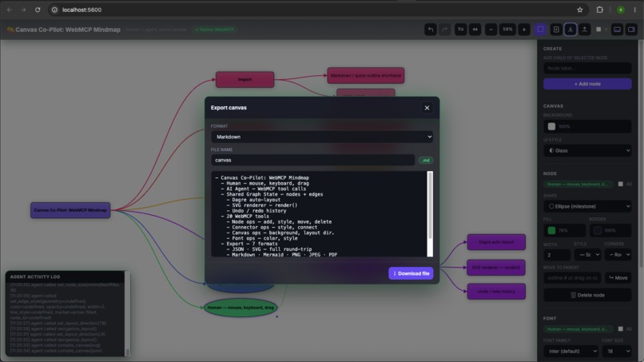Screen dimensions: 644x362
Task: Click the localhost:5600 address bar
Action: (x=317, y=10)
